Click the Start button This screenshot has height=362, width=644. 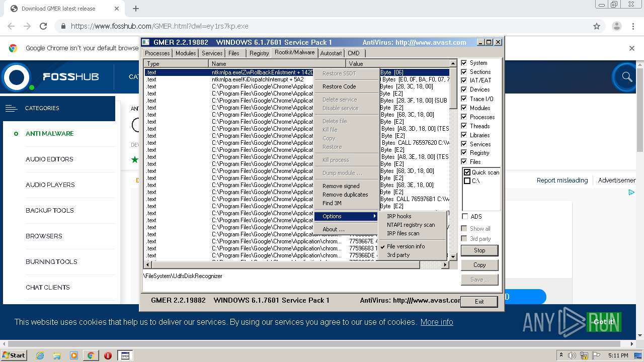pos(14,355)
